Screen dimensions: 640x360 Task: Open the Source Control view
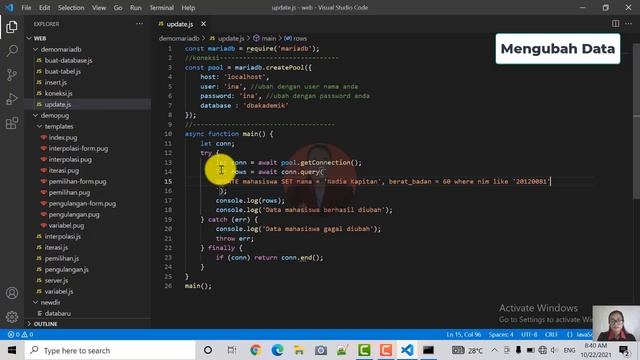12,75
